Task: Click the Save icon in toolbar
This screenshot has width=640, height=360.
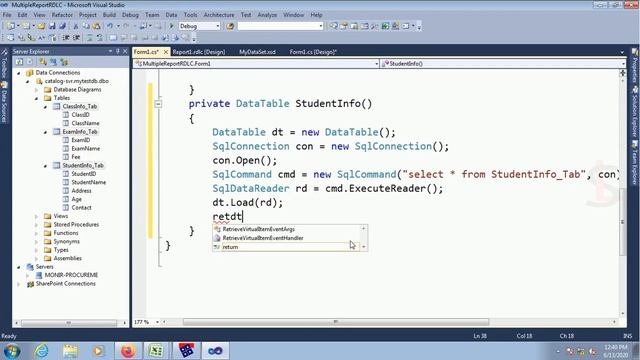Action: [x=52, y=26]
